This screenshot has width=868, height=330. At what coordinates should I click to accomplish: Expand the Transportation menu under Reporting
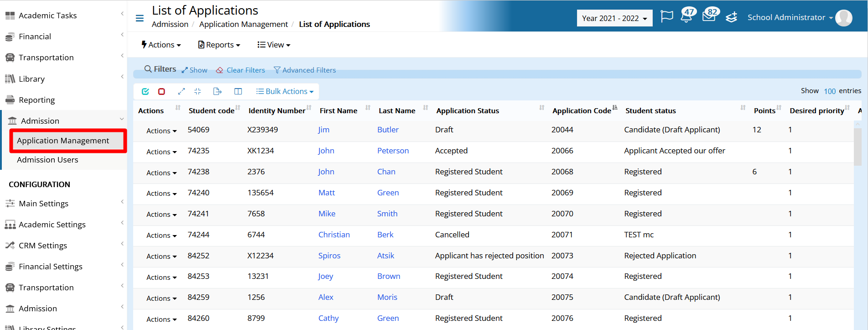64,58
